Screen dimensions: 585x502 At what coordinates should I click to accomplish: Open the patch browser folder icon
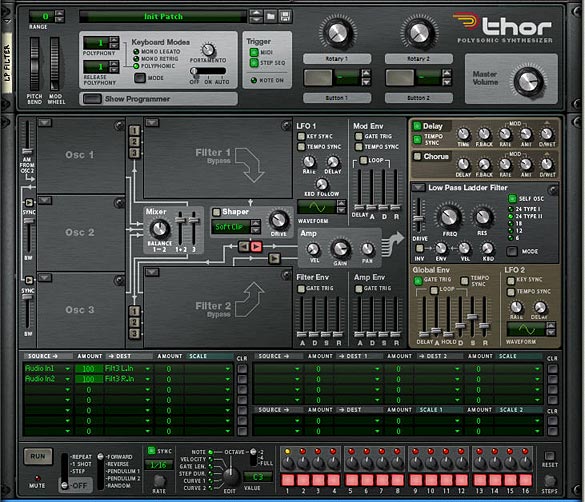[x=271, y=16]
